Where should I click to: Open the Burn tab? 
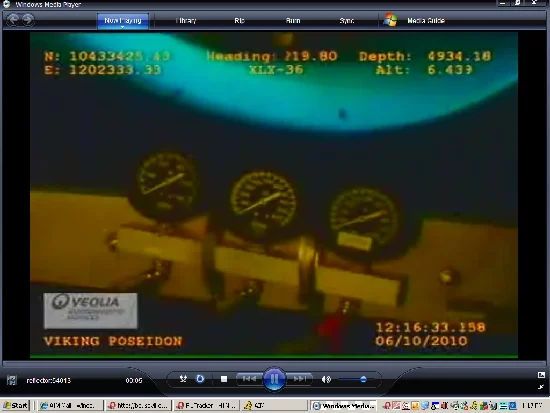[293, 21]
